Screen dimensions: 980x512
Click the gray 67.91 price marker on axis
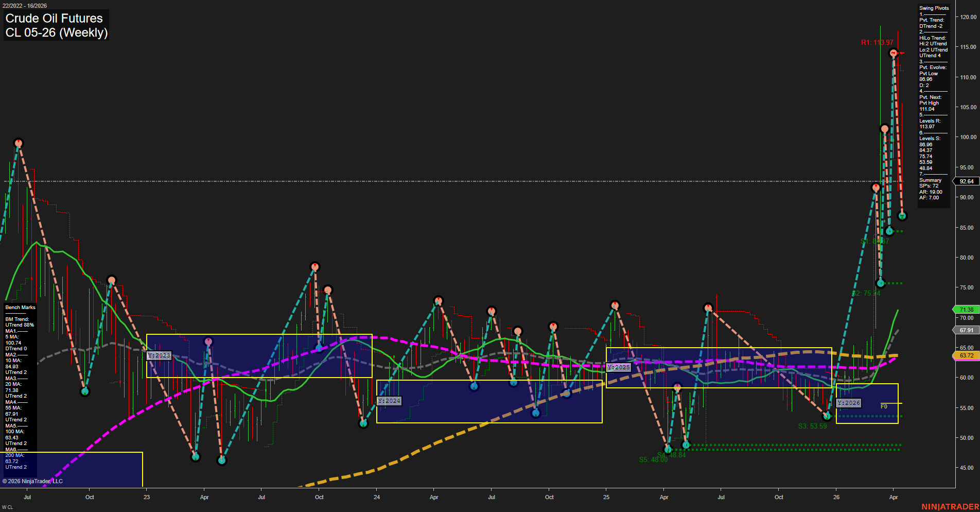966,330
